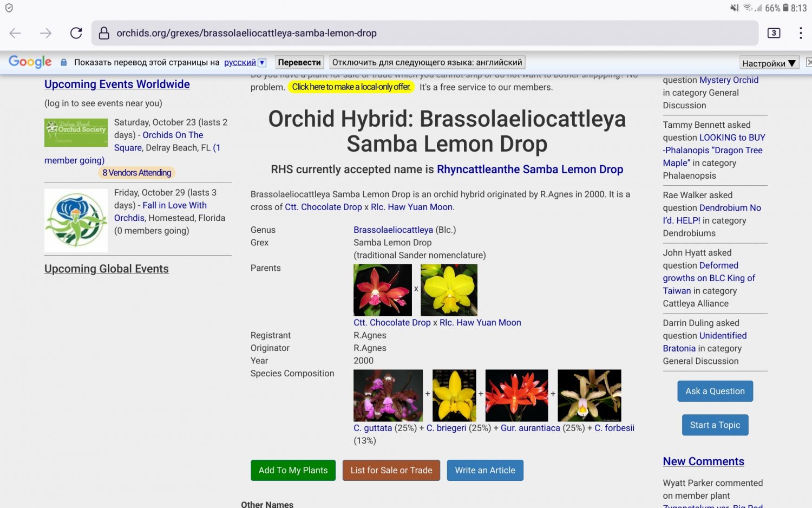This screenshot has height=508, width=812.
Task: Go back using the browser back arrow
Action: click(x=15, y=33)
